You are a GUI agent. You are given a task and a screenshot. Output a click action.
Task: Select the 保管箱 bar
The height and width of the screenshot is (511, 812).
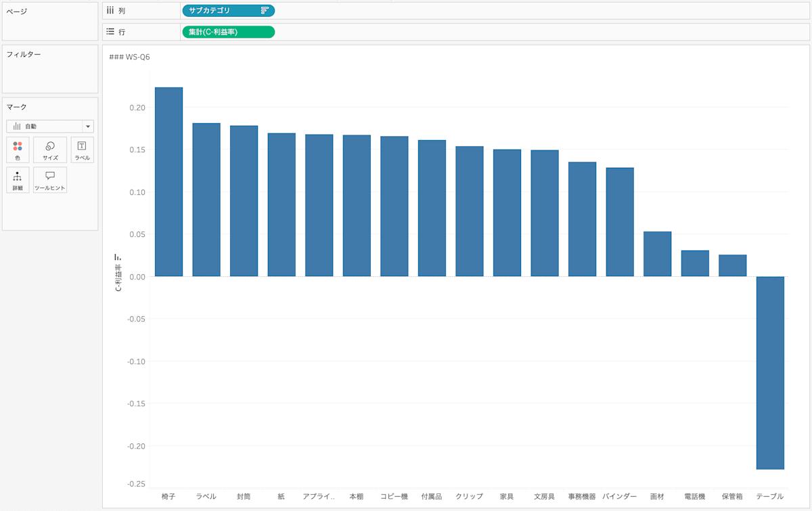pyautogui.click(x=732, y=266)
